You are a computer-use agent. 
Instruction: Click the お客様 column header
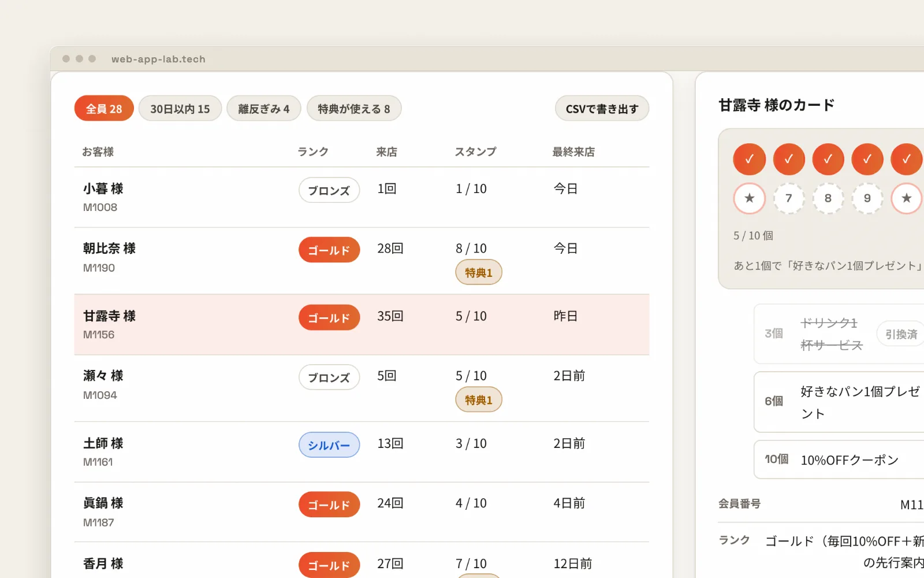point(98,151)
